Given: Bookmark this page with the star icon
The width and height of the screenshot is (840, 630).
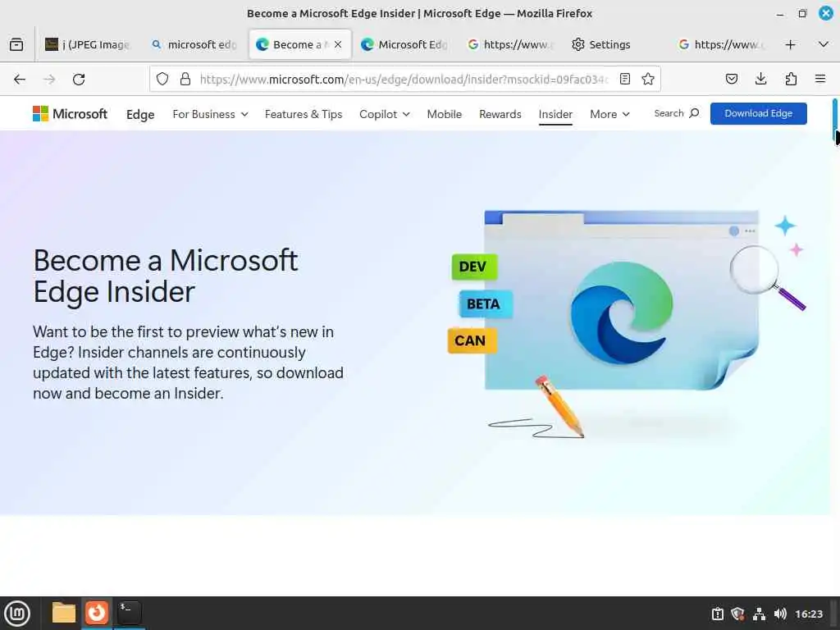Looking at the screenshot, I should pos(648,80).
